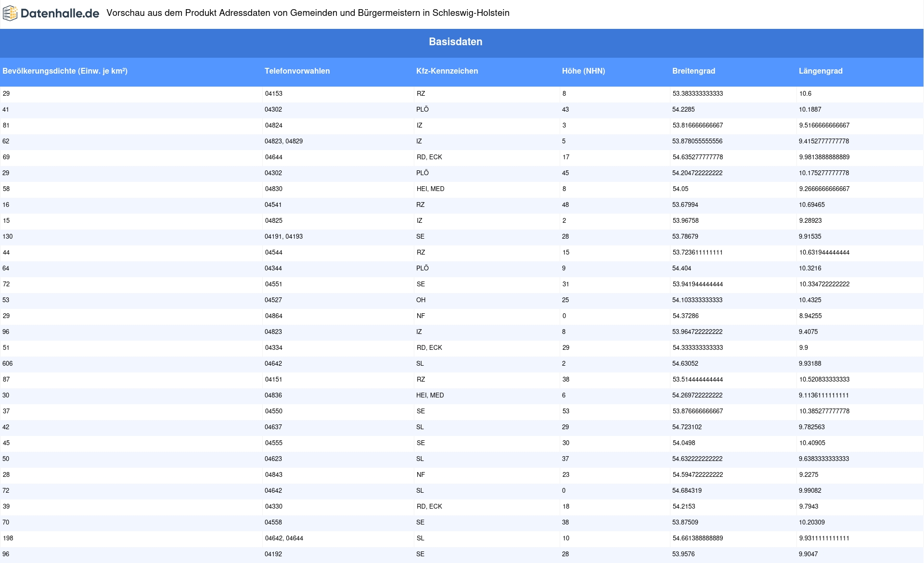This screenshot has height=563, width=924.
Task: Click telephone cell 04823, 04829
Action: [x=284, y=141]
